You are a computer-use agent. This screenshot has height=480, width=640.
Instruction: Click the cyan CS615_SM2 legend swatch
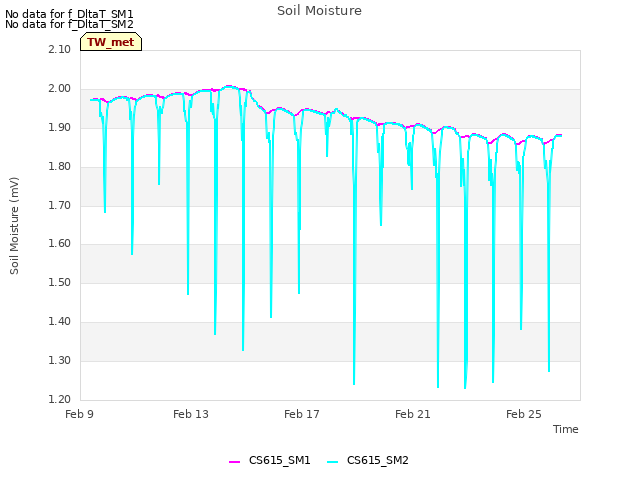click(333, 461)
